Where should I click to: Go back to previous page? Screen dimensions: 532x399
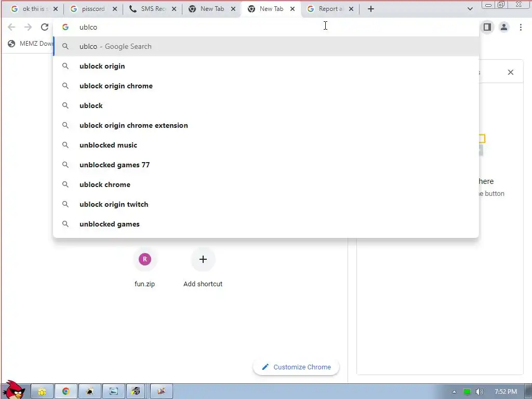coord(11,27)
